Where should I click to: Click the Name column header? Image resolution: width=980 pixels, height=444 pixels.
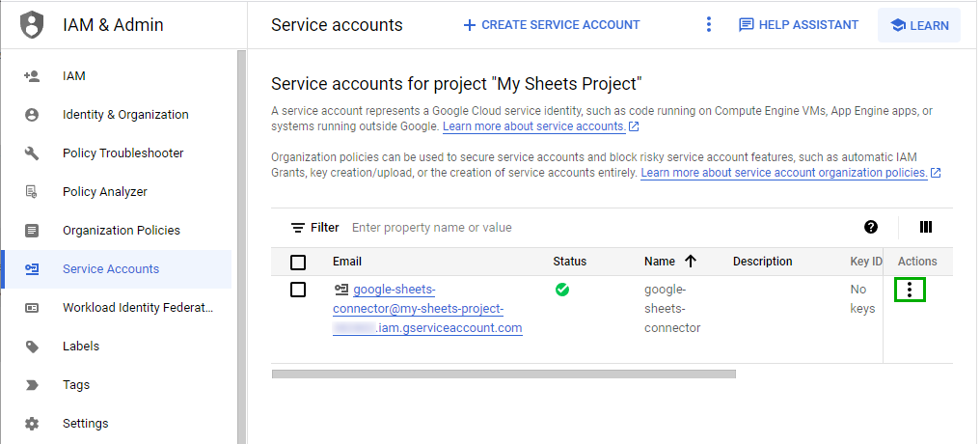tap(660, 262)
